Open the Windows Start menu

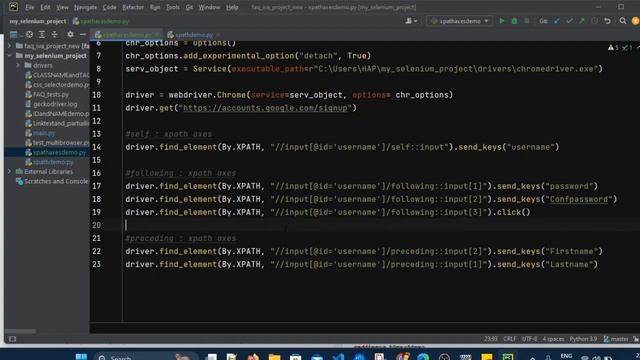click(x=81, y=356)
